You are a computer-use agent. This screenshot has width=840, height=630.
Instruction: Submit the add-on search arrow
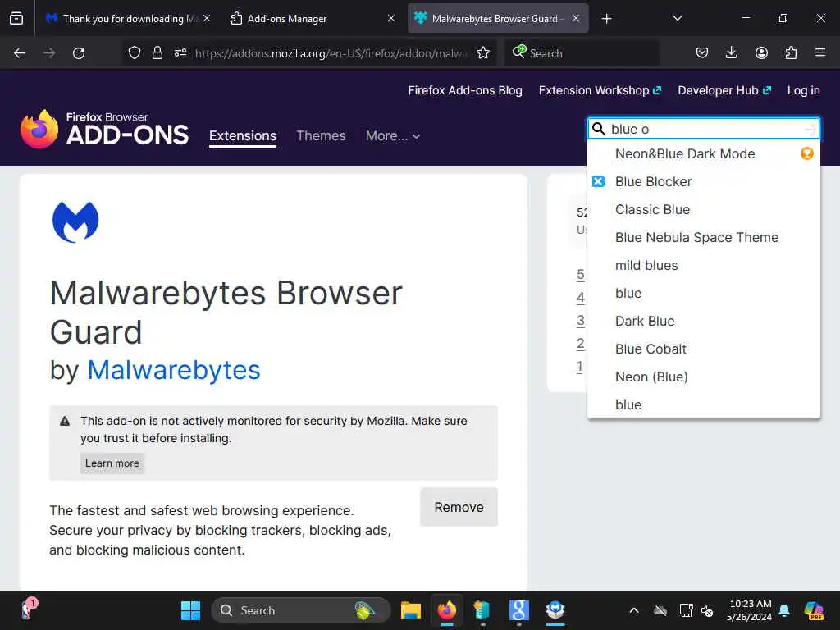click(x=810, y=129)
